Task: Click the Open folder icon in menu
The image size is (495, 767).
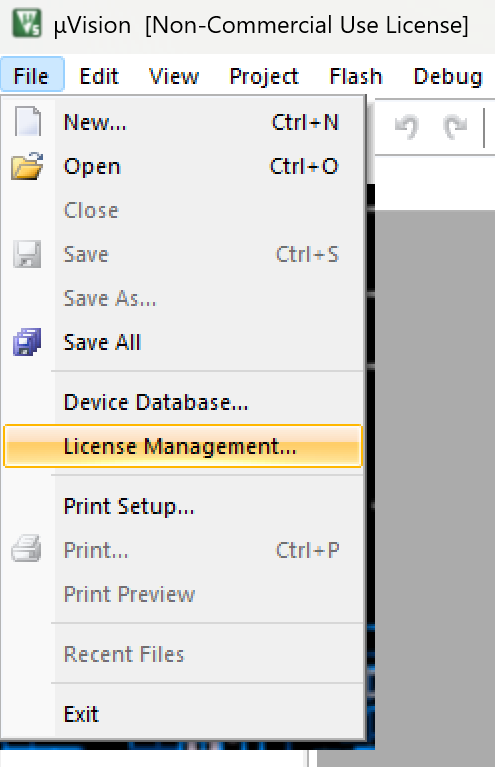Action: pos(27,166)
